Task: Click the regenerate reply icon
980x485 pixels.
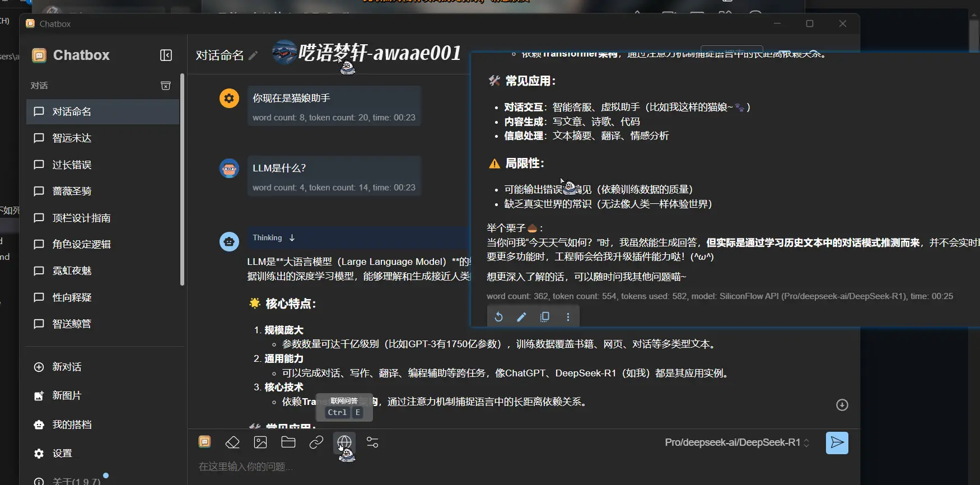Action: pos(498,317)
